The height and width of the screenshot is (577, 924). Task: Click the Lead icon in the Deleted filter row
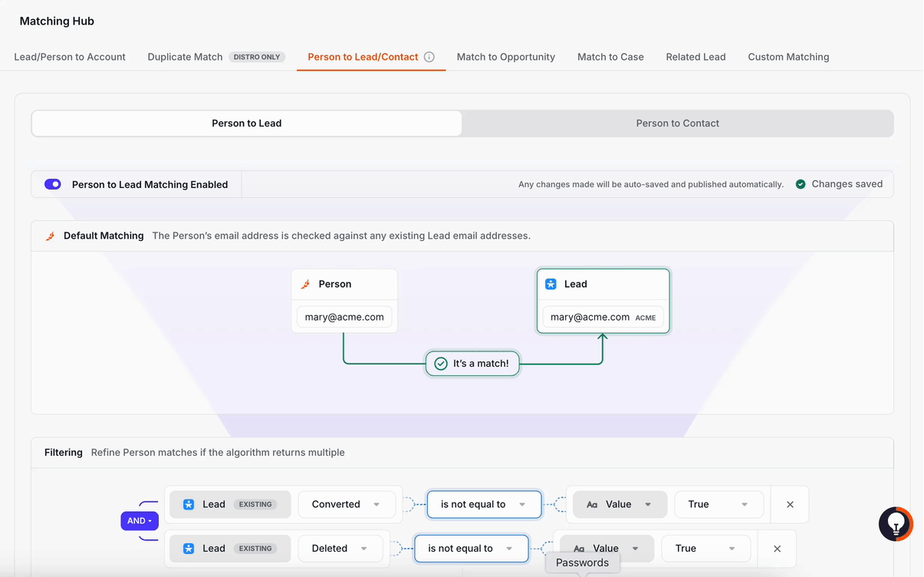189,549
